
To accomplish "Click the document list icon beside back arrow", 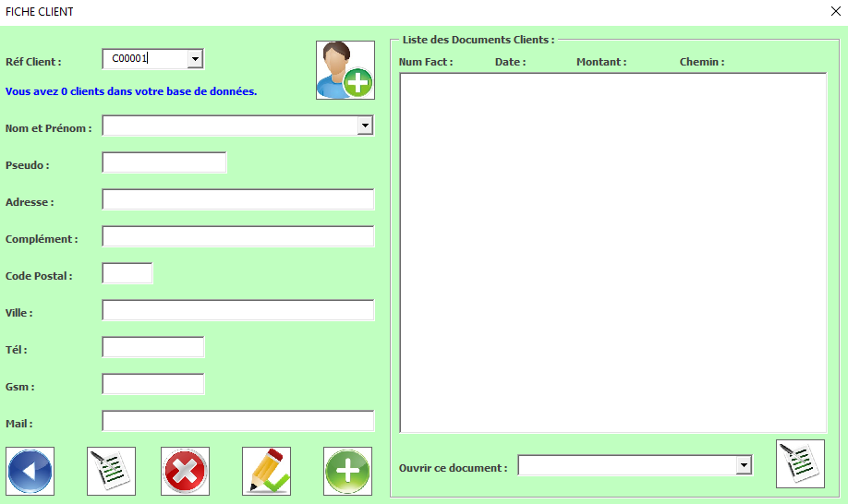I will tap(111, 471).
